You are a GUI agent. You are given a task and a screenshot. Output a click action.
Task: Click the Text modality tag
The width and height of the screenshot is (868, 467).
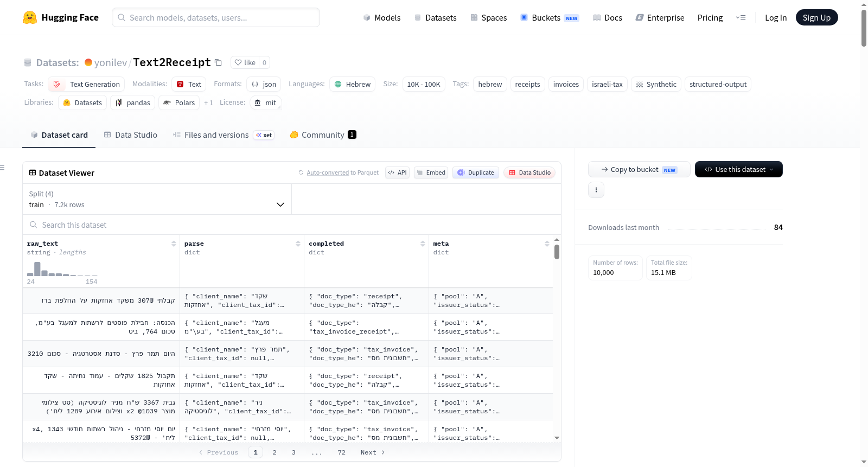click(x=188, y=84)
